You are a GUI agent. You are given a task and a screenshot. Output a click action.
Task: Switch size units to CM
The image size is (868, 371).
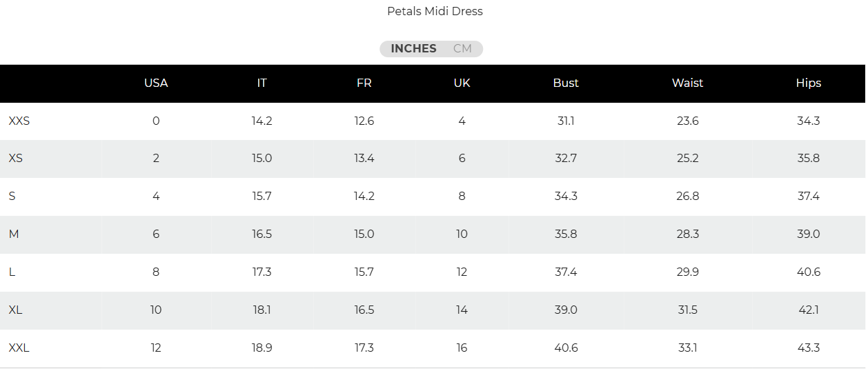462,49
